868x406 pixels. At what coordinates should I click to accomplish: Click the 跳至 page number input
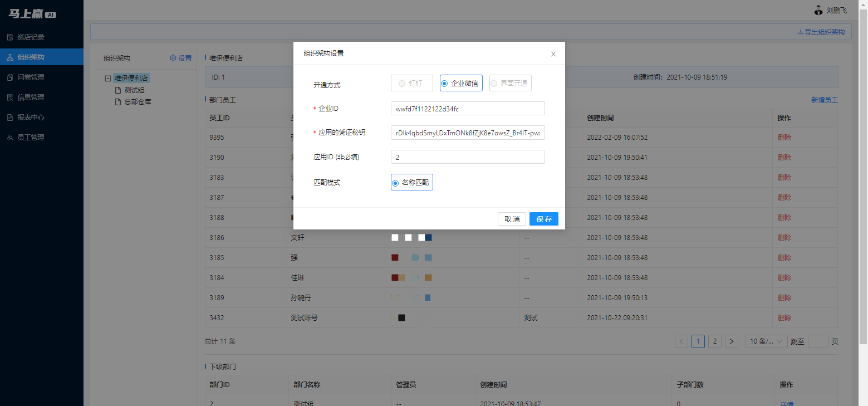tap(818, 341)
